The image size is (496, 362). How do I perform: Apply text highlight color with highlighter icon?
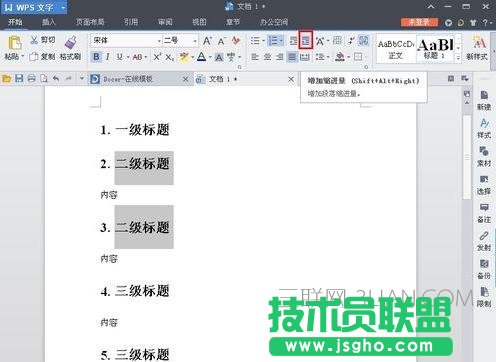[183, 57]
